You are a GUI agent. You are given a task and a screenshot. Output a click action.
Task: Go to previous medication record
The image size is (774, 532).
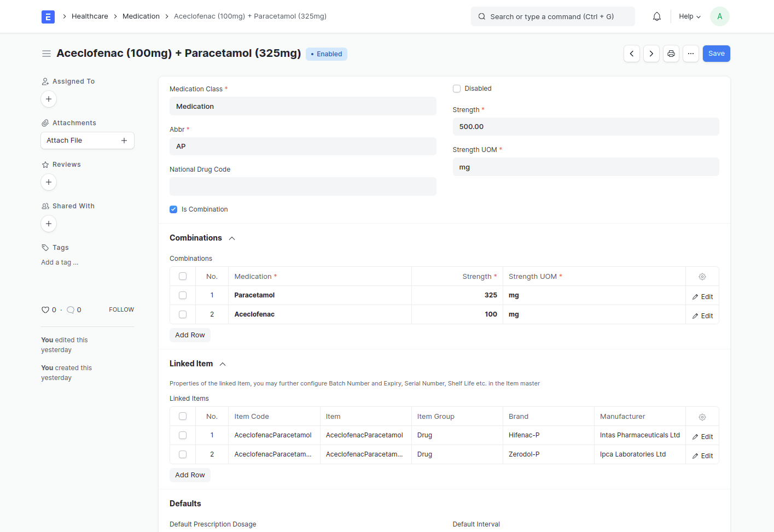632,54
